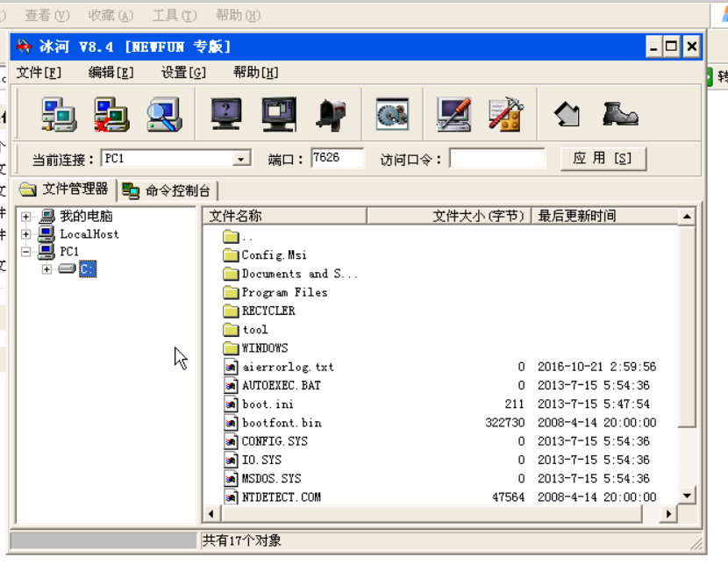
Task: Expand the 我的电脑 tree node
Action: click(x=26, y=217)
